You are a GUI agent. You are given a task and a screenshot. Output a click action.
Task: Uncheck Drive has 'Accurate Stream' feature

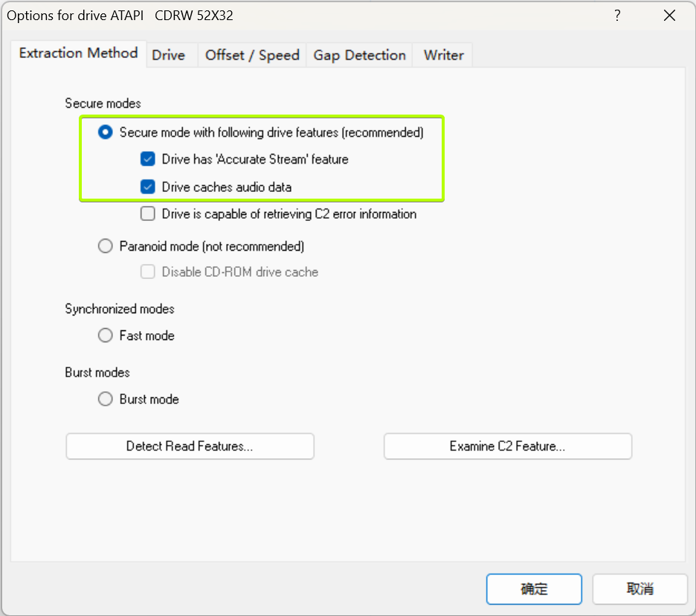coord(148,159)
